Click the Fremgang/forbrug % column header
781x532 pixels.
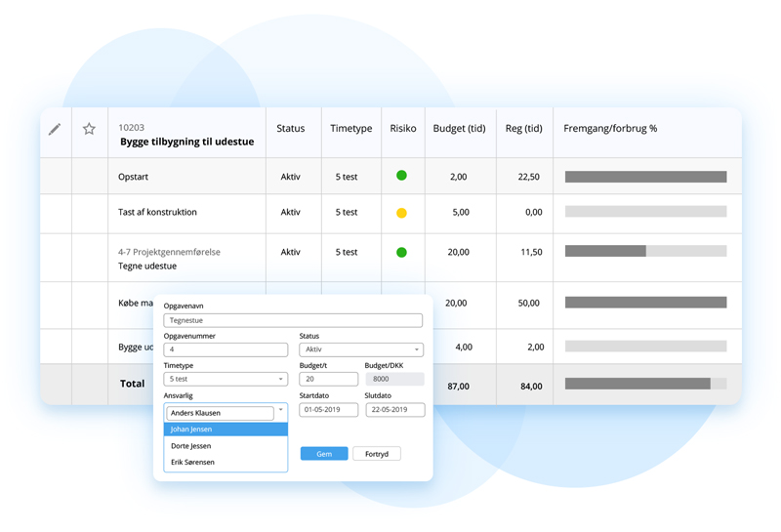610,129
